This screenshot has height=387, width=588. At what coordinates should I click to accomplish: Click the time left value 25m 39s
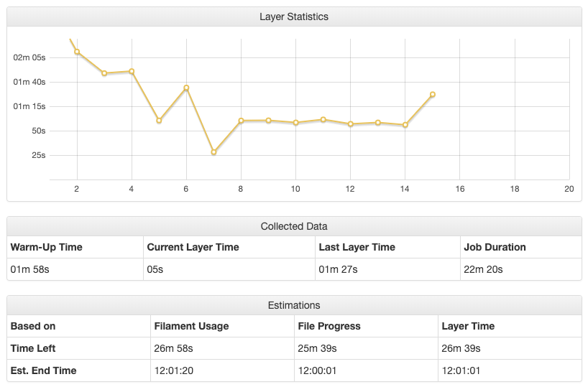(317, 348)
